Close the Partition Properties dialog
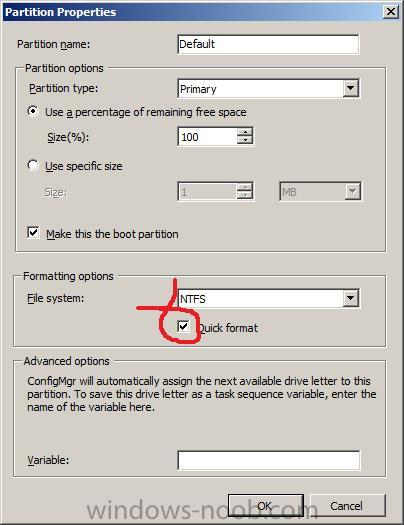Image resolution: width=404 pixels, height=525 pixels. coord(390,12)
